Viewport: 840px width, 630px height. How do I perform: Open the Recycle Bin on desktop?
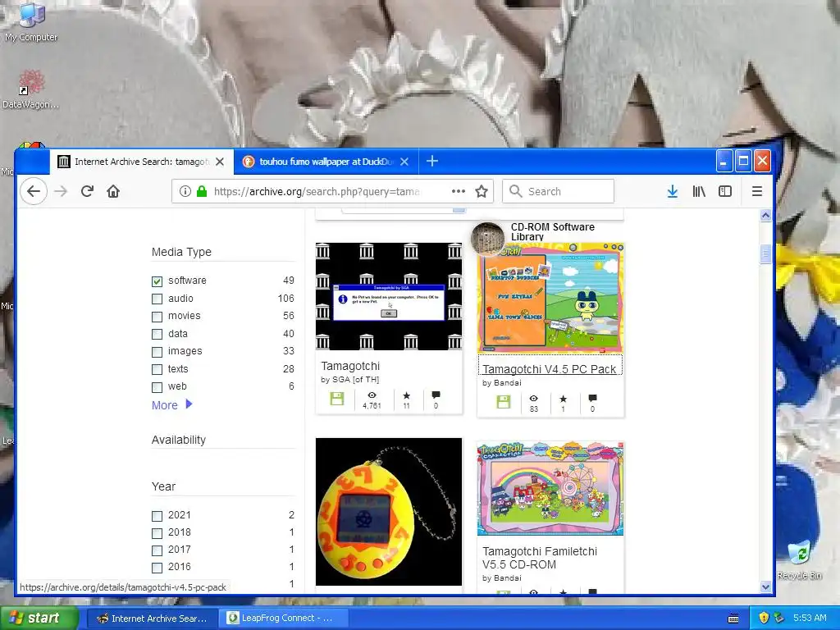(799, 560)
